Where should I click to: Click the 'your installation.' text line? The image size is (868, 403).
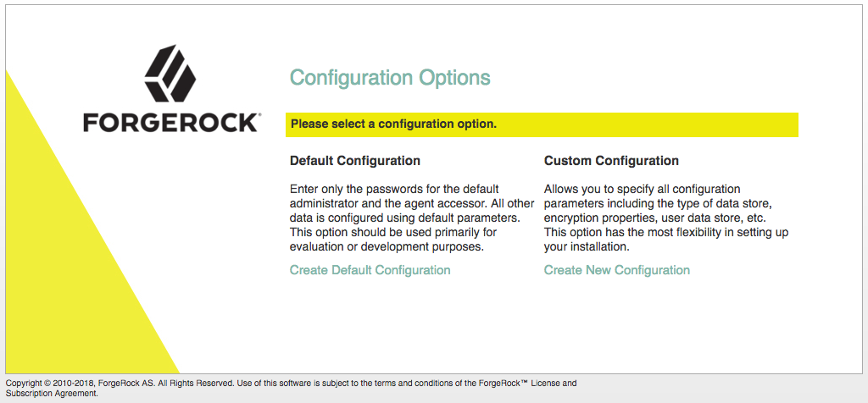tap(587, 247)
